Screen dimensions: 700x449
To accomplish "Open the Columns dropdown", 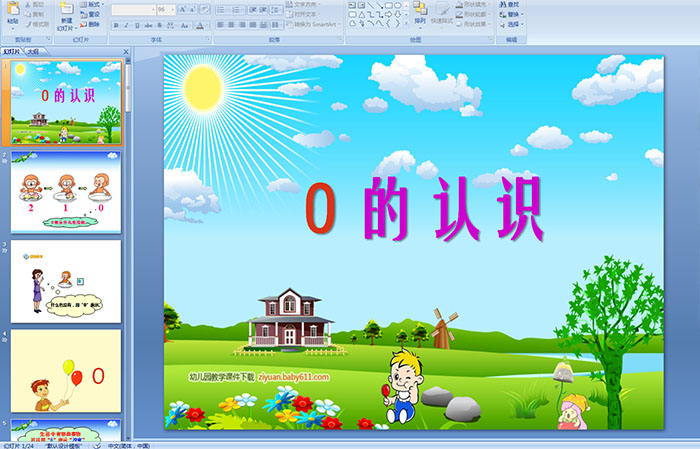I will coord(276,25).
